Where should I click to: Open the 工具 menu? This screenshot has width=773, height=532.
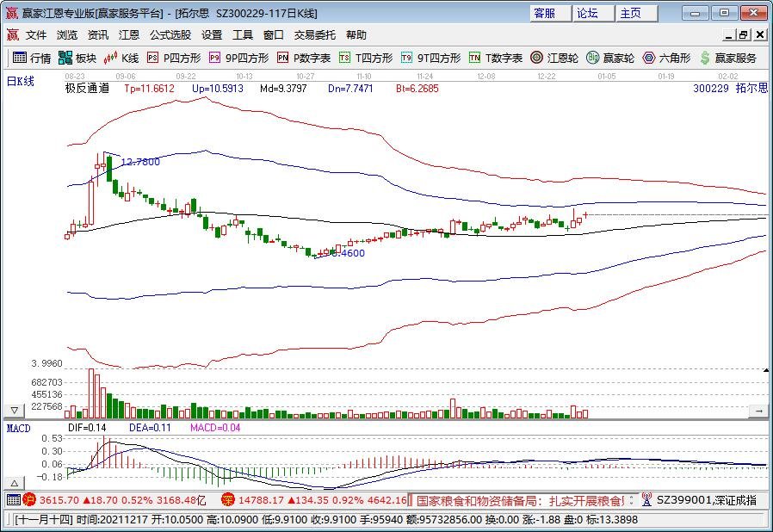tap(243, 34)
